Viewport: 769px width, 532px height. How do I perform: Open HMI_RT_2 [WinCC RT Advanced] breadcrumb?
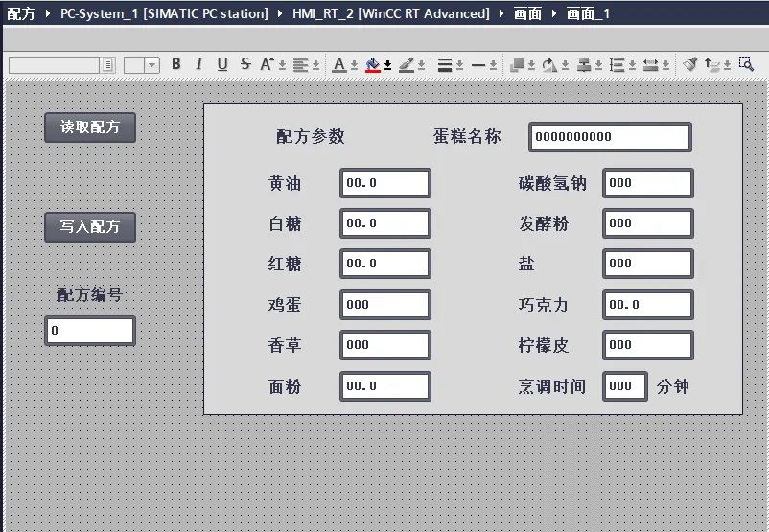coord(391,13)
